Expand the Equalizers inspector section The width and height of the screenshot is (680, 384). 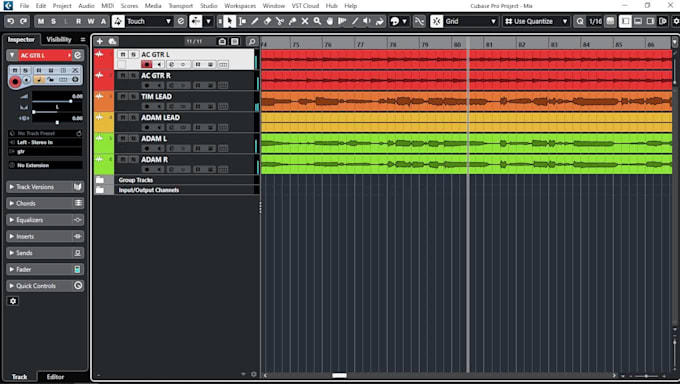pos(45,220)
